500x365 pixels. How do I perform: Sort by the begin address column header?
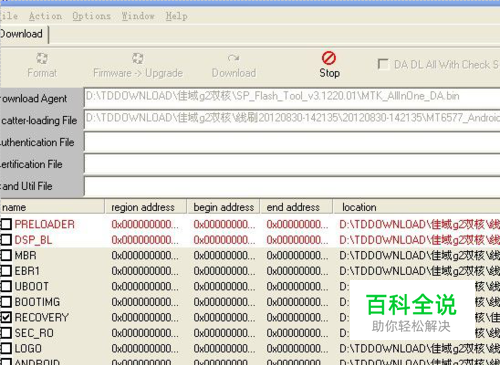[x=223, y=207]
